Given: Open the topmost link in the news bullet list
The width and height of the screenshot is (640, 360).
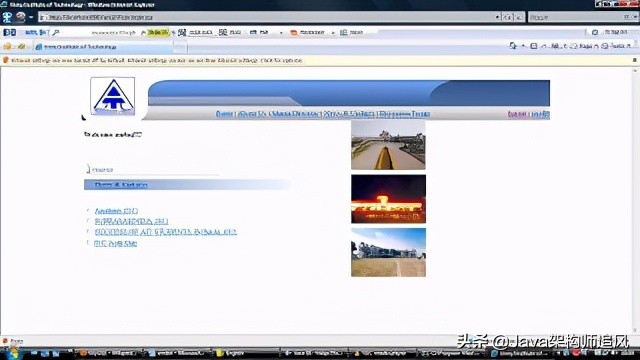Looking at the screenshot, I should click(116, 211).
